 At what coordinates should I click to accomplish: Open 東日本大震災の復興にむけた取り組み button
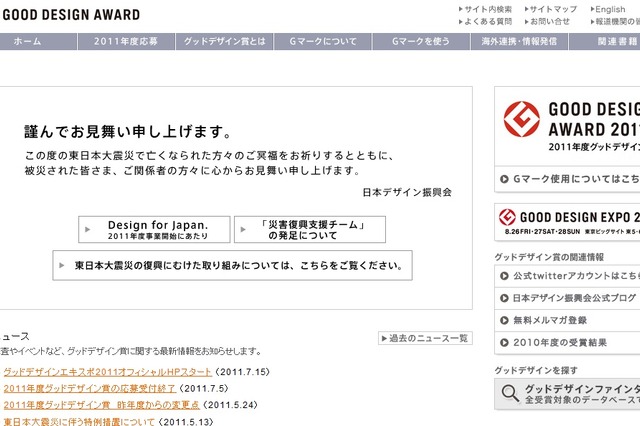[233, 266]
